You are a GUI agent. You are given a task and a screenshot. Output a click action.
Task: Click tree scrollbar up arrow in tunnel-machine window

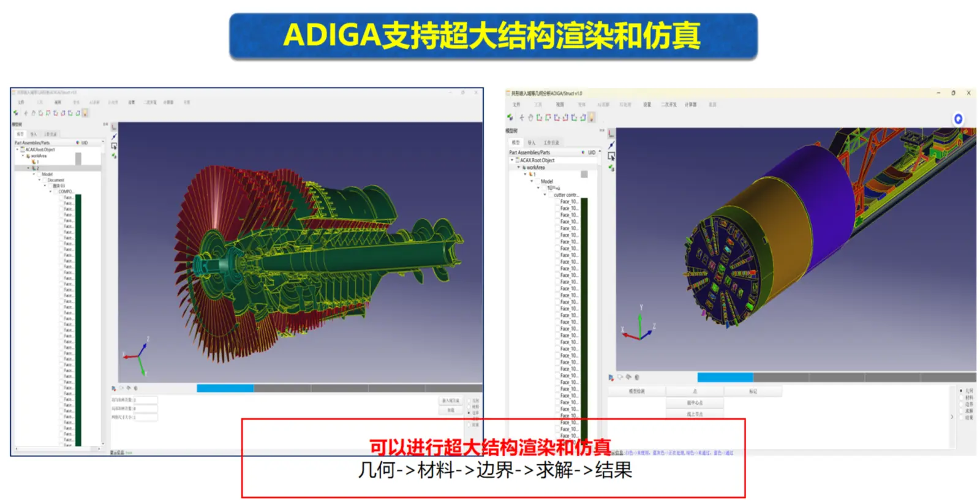point(600,151)
